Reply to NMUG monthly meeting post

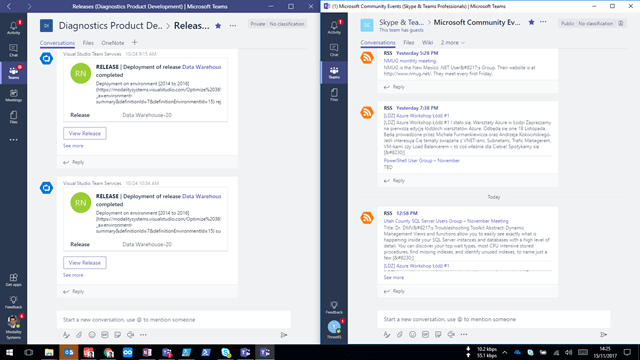[394, 87]
